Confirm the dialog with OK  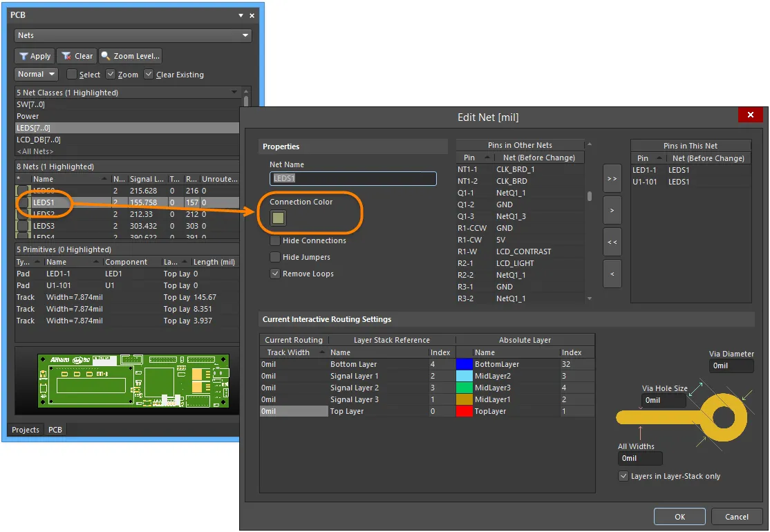pyautogui.click(x=679, y=516)
